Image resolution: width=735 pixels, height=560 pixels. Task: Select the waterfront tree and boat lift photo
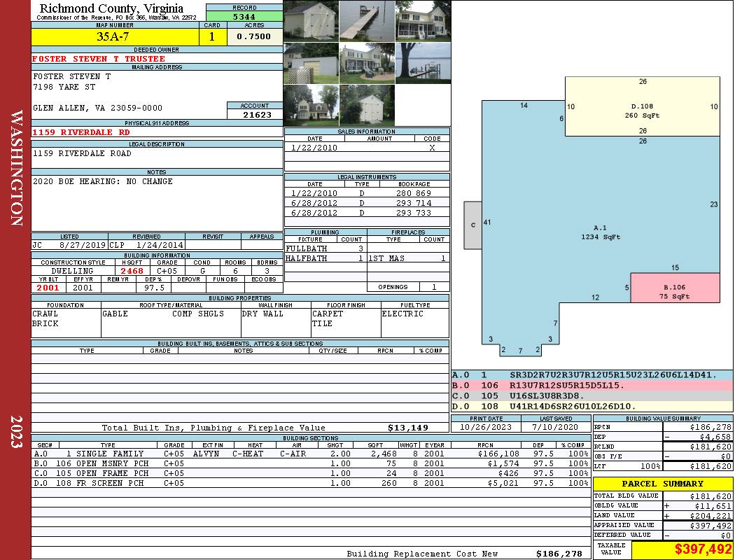tap(423, 64)
